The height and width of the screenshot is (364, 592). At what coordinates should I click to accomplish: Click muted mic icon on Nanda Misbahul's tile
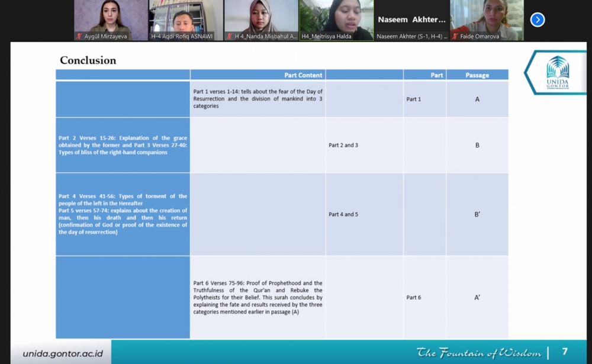[x=229, y=37]
